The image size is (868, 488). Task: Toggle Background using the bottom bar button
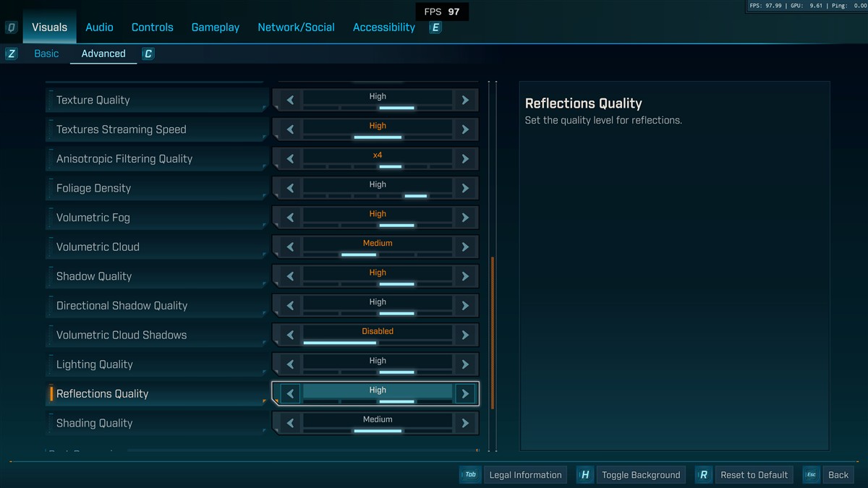pos(641,475)
